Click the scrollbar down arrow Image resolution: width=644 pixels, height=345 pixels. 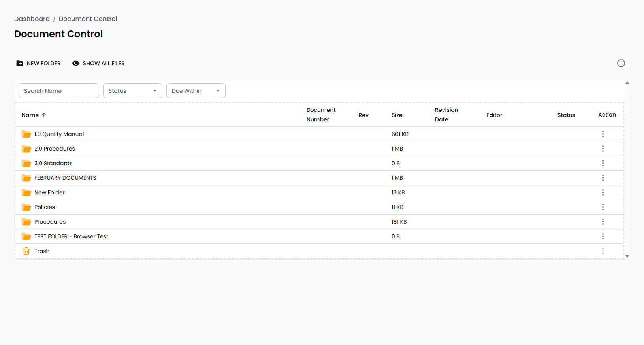tap(627, 256)
